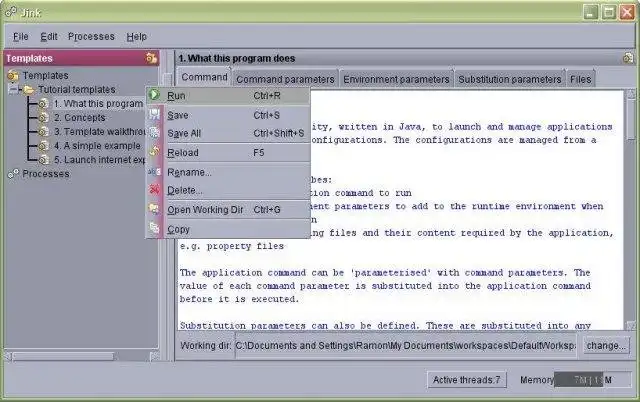The height and width of the screenshot is (402, 640).
Task: Select the Command tab
Action: click(x=204, y=77)
